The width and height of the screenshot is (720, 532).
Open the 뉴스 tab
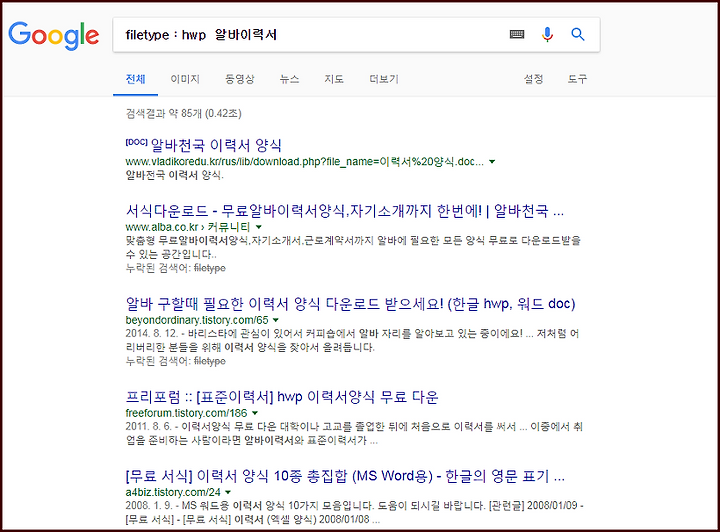pyautogui.click(x=289, y=79)
